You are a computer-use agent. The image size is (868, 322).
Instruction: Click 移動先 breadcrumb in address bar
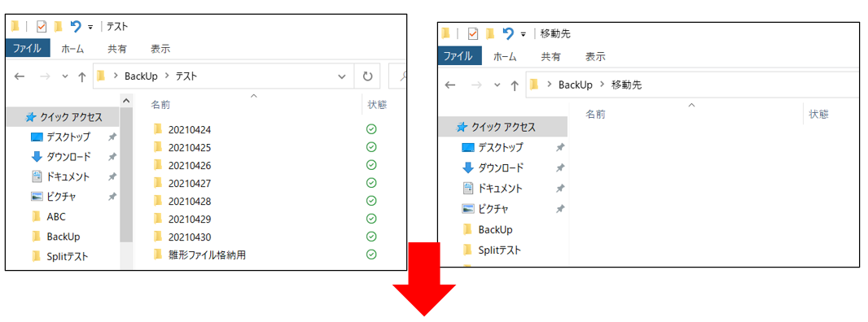point(626,85)
